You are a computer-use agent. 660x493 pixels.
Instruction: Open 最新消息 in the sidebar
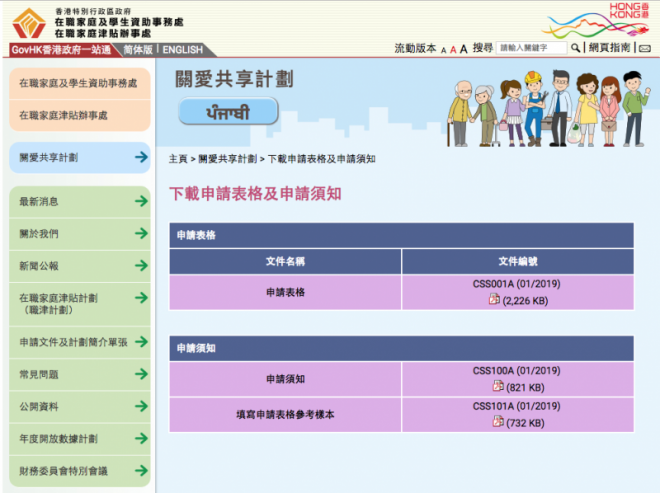80,202
